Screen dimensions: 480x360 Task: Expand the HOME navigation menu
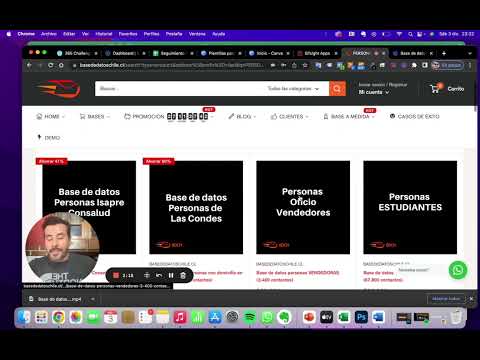[x=50, y=116]
